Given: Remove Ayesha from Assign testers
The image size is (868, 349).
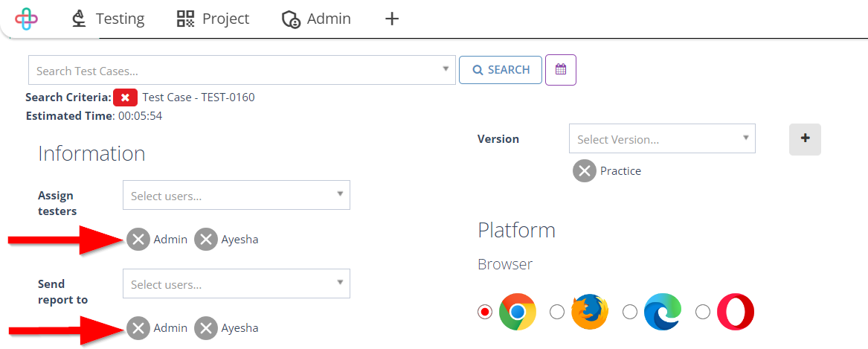Looking at the screenshot, I should (206, 240).
